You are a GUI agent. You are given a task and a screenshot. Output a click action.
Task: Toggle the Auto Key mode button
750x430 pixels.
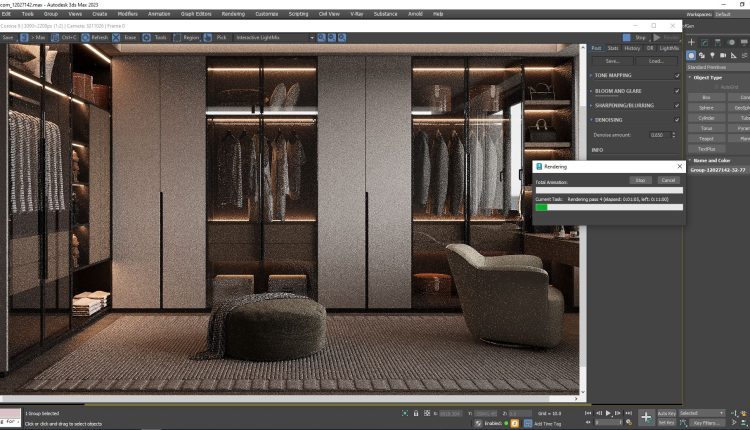coord(666,413)
